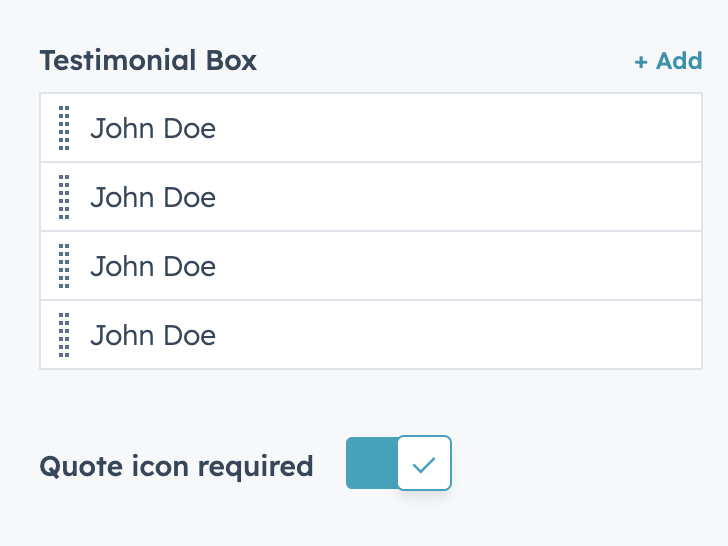Click the Add text link
Viewport: 728px width, 546px height.
click(x=679, y=61)
